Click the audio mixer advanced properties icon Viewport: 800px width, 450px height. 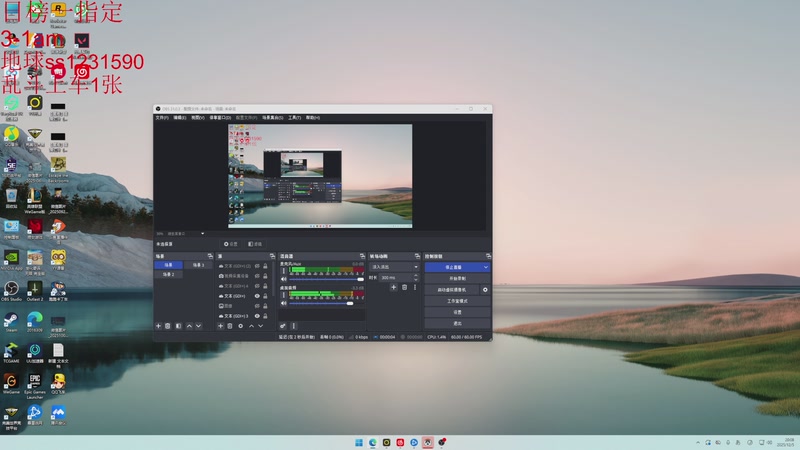tap(283, 326)
